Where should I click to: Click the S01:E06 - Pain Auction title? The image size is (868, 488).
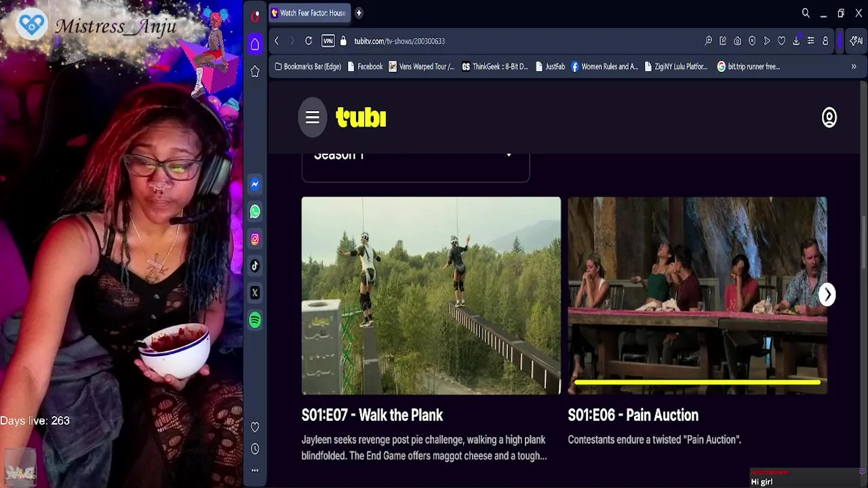[x=633, y=415]
